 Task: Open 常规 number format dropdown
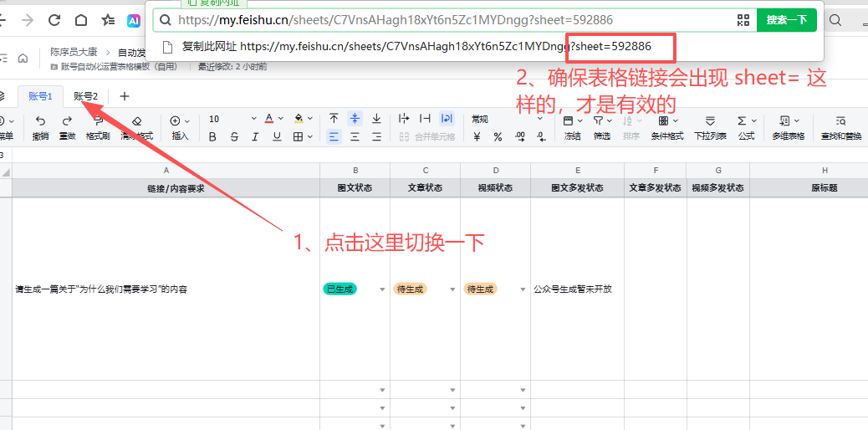click(x=507, y=119)
